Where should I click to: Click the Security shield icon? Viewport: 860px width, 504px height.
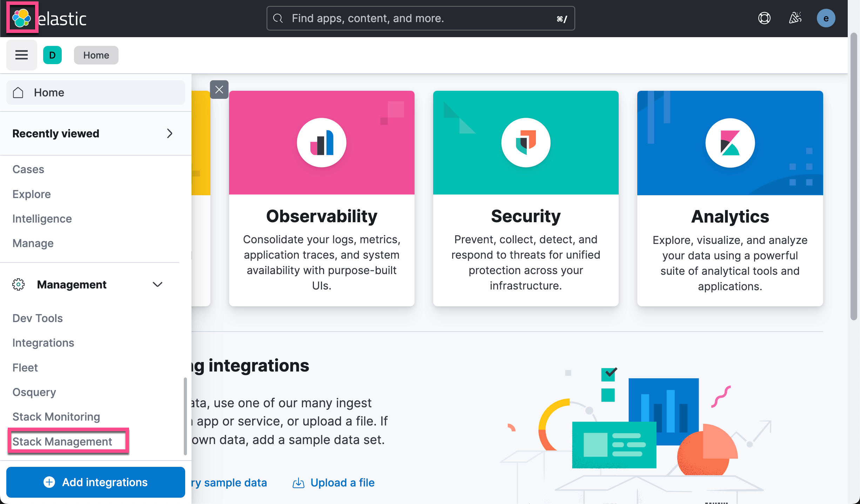click(x=526, y=143)
